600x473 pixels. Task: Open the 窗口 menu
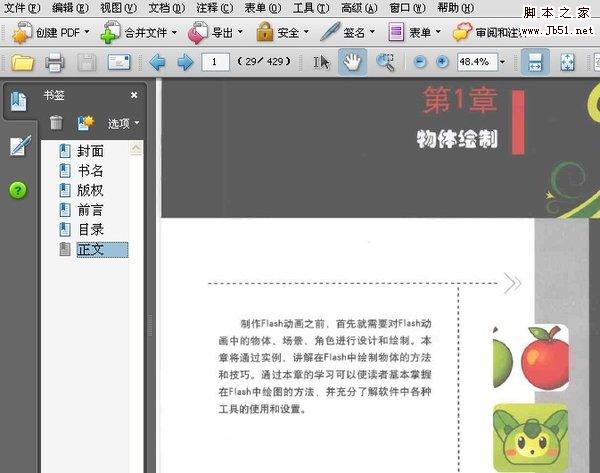[x=408, y=8]
